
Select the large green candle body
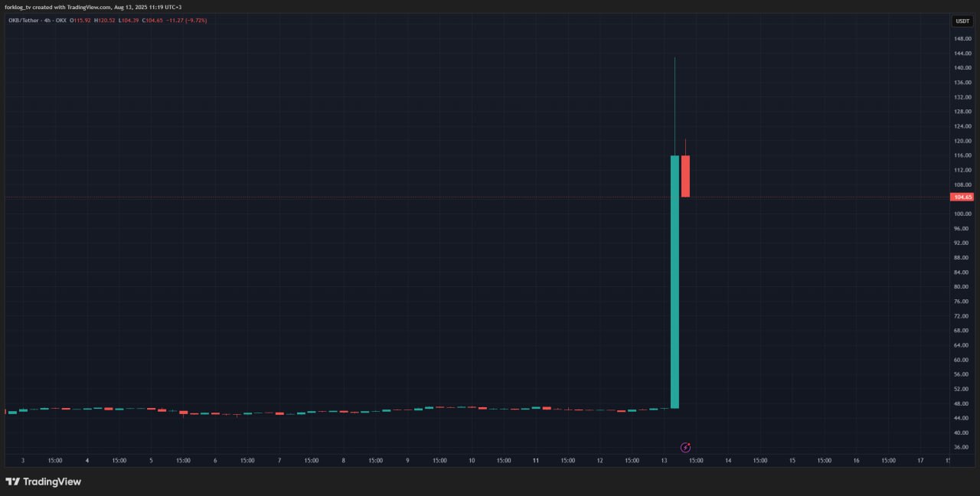[x=675, y=282]
